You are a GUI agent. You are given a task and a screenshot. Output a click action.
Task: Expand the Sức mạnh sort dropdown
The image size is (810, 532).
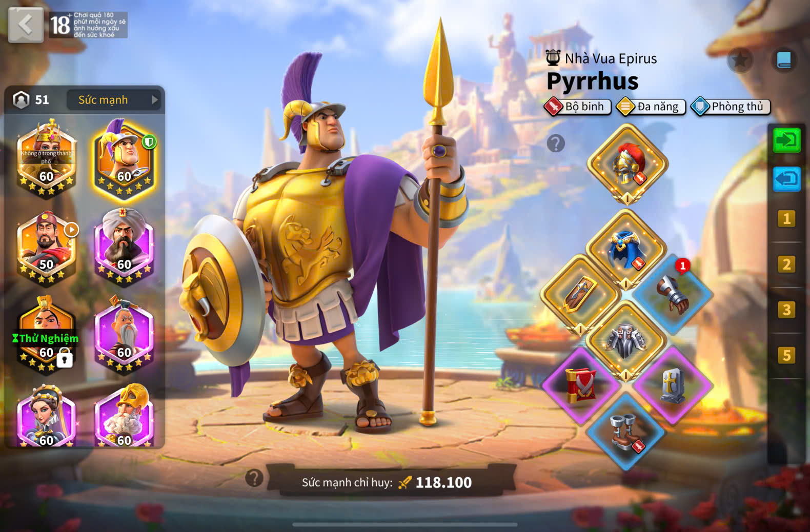[113, 100]
